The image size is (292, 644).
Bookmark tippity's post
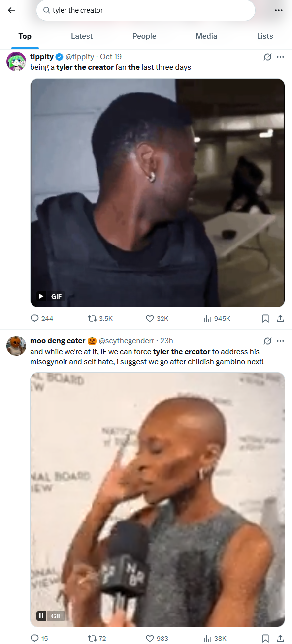[x=265, y=318]
